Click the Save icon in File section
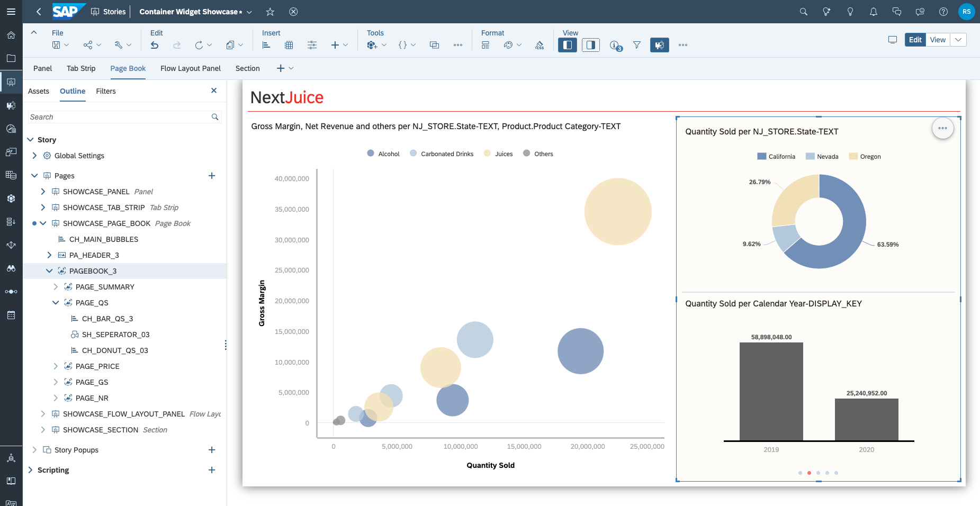The width and height of the screenshot is (980, 506). pyautogui.click(x=57, y=45)
